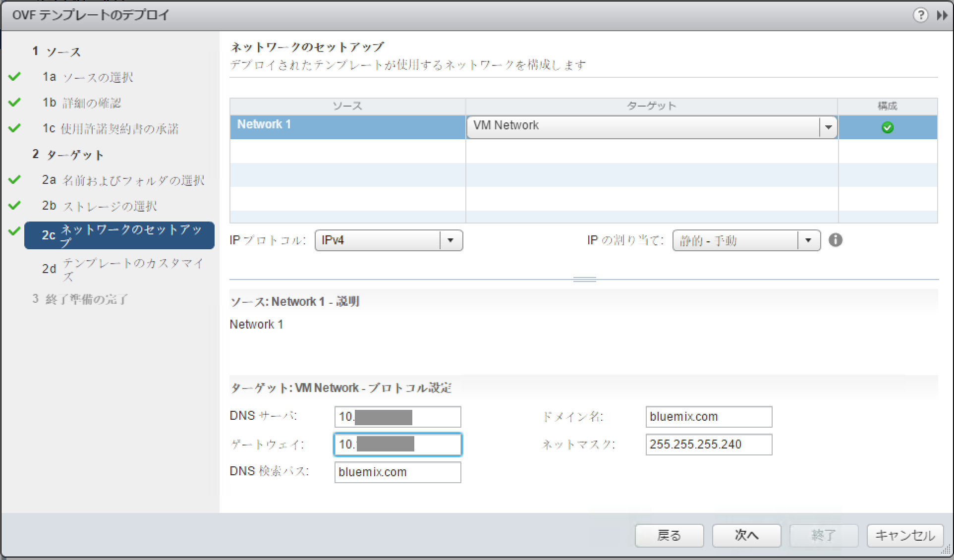
Task: Click the checkmark beside 2b ストレージの選択
Action: [x=14, y=205]
